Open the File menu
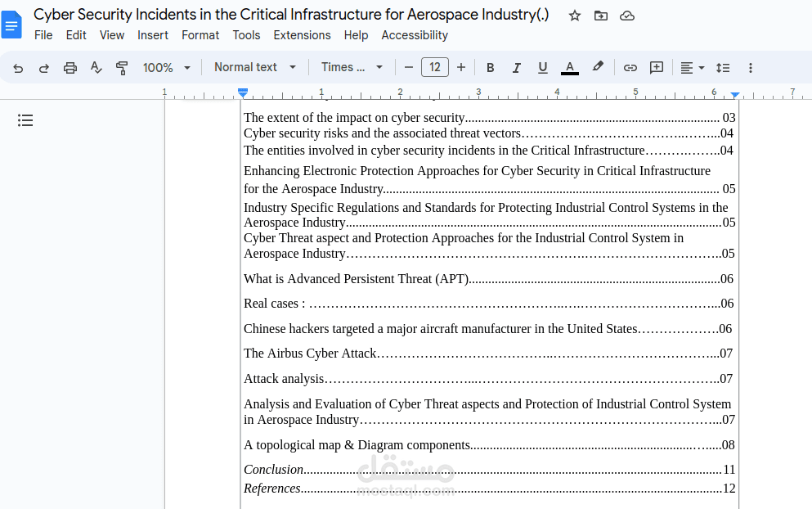This screenshot has width=812, height=509. [x=43, y=35]
